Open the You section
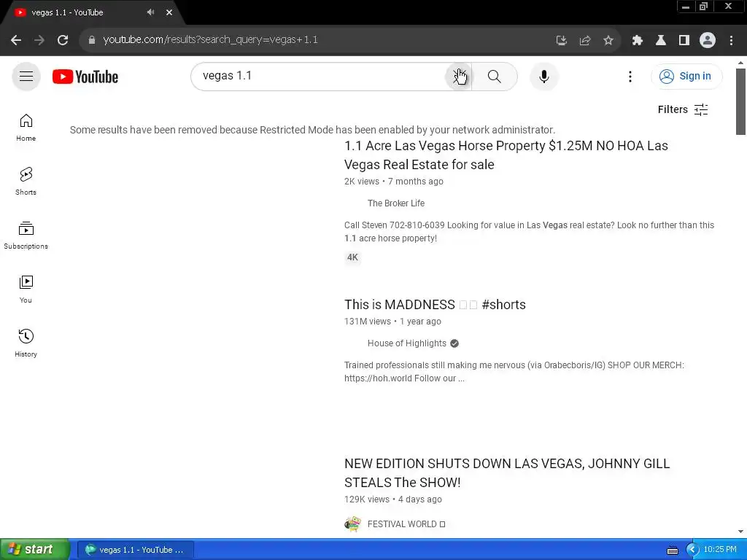The width and height of the screenshot is (747, 560). [26, 289]
